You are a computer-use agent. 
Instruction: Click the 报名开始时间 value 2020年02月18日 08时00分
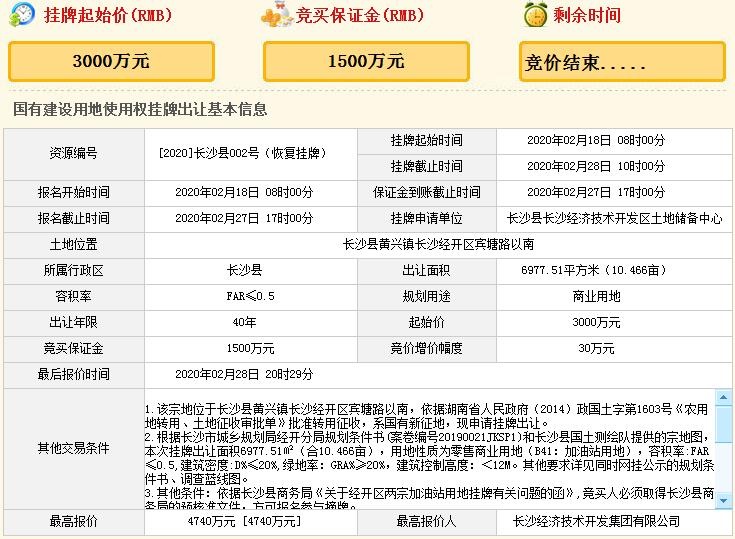[244, 192]
